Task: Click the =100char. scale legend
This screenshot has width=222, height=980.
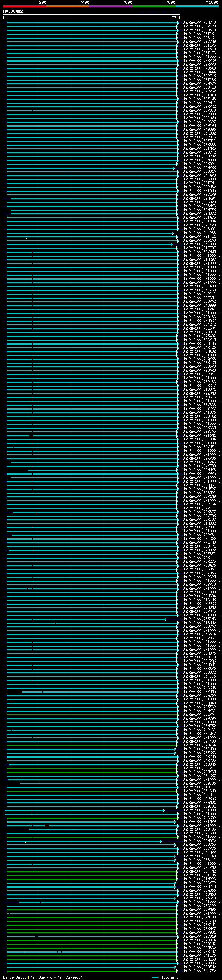Action: [x=165, y=977]
